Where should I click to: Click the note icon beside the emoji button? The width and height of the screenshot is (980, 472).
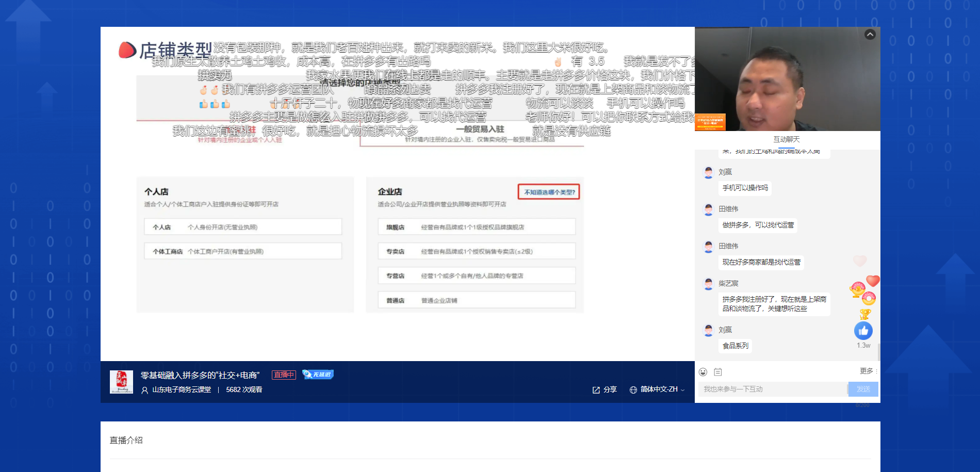718,372
